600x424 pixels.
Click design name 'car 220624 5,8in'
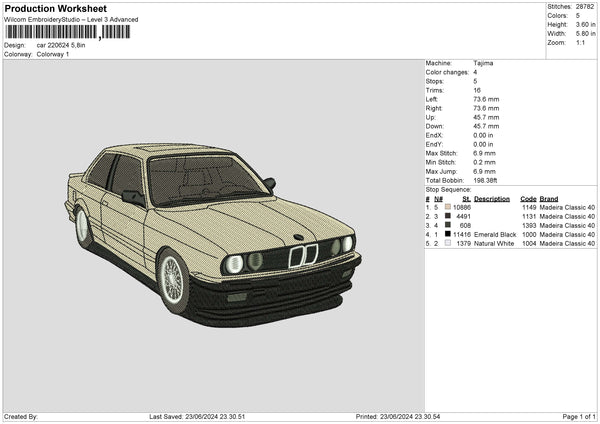click(61, 45)
